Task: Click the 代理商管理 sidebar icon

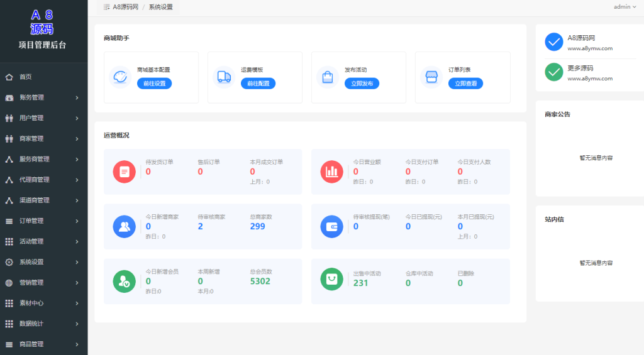Action: pyautogui.click(x=9, y=180)
